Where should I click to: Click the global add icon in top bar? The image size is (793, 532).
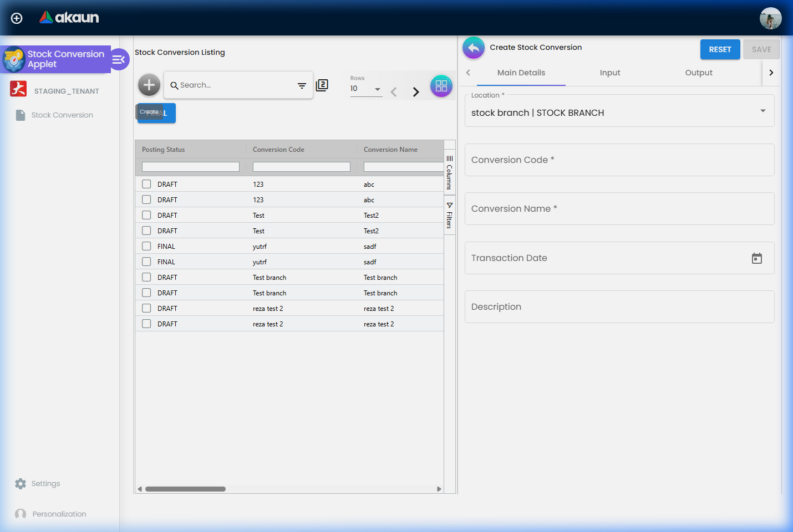16,18
